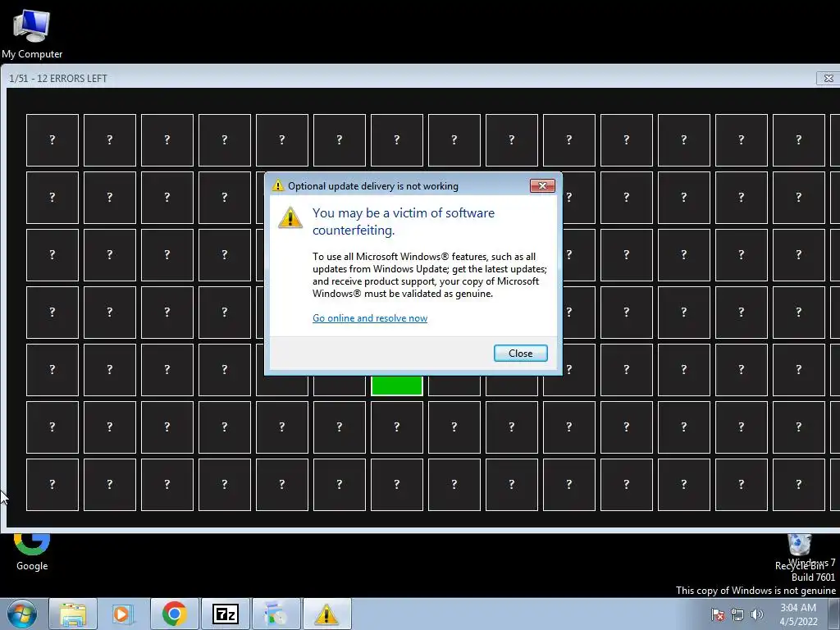
Task: Open the Windows Start menu orb
Action: [x=22, y=614]
